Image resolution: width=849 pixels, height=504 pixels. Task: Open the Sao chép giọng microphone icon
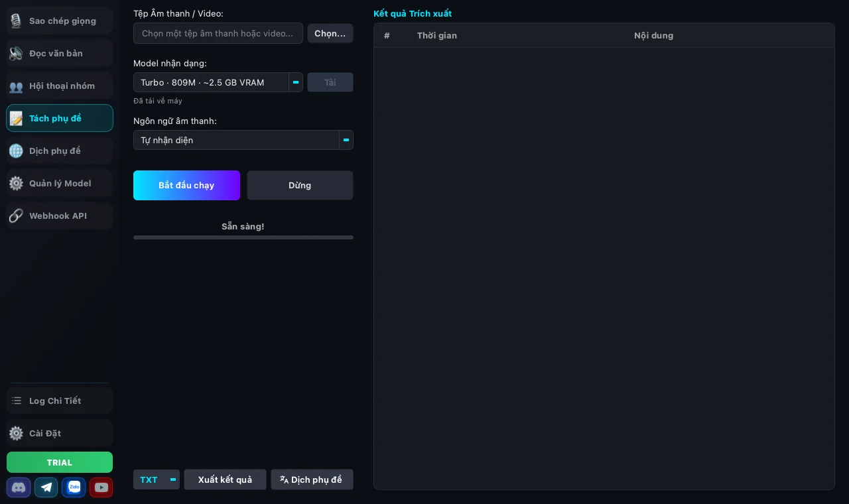click(16, 21)
